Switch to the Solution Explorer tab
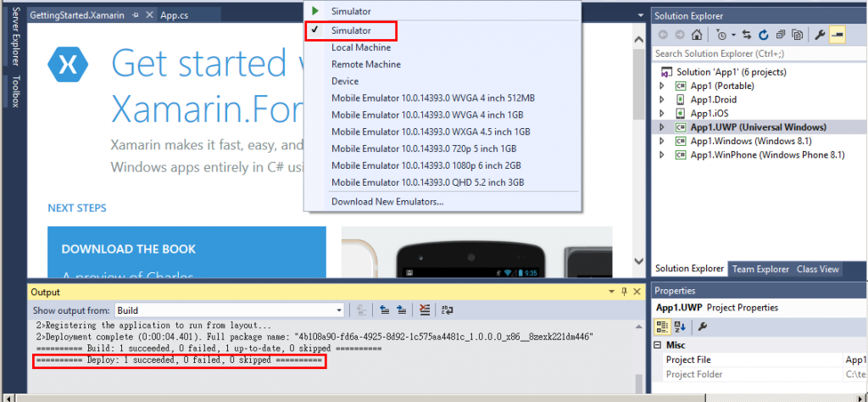868x402 pixels. (x=689, y=269)
